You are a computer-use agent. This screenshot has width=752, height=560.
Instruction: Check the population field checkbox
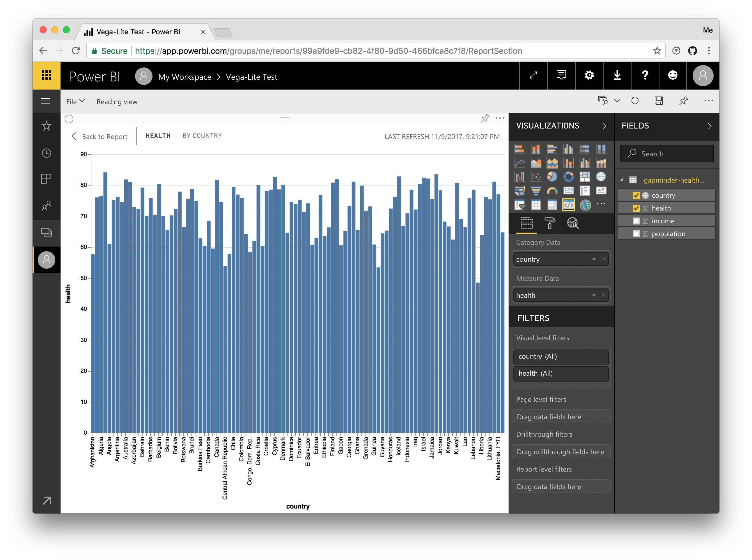636,234
